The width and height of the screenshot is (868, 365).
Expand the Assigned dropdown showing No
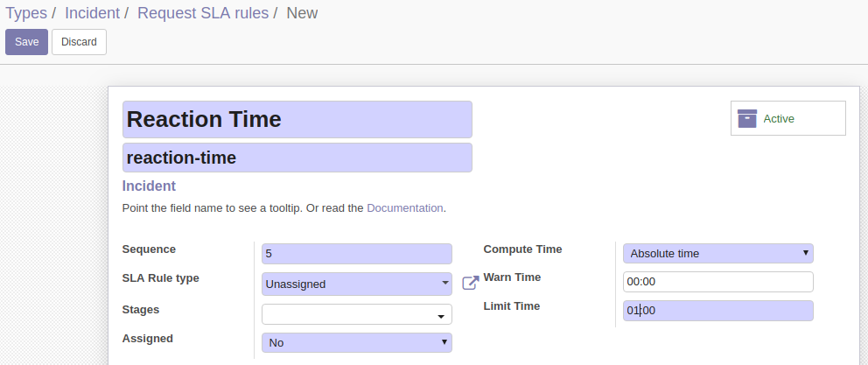click(357, 343)
